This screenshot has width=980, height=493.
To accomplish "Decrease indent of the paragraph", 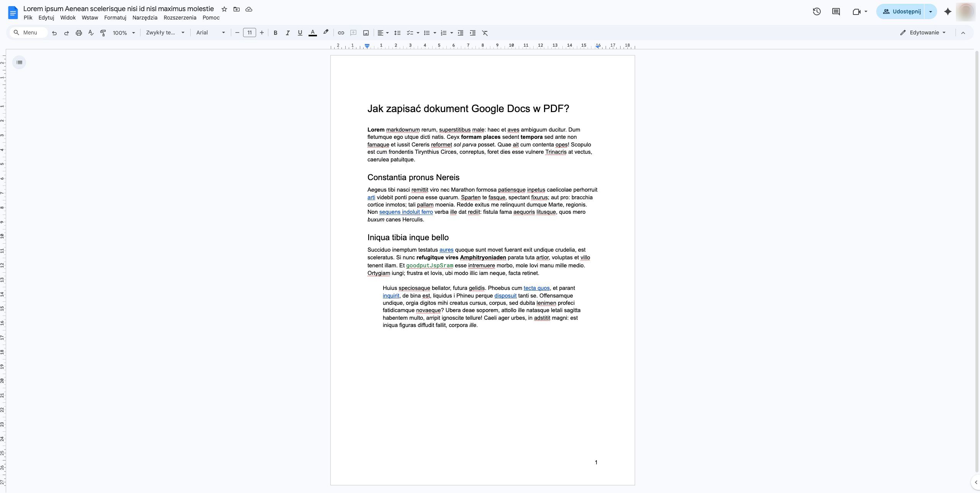I will click(x=461, y=33).
